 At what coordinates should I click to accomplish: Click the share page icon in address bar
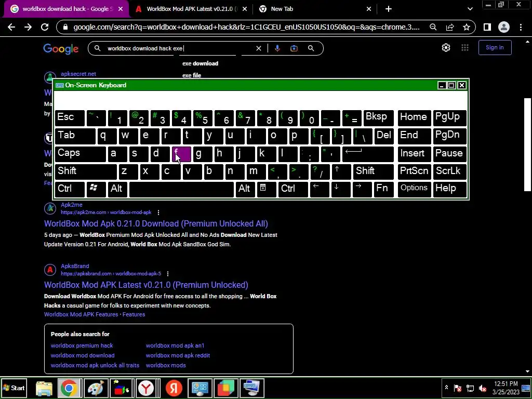[450, 27]
